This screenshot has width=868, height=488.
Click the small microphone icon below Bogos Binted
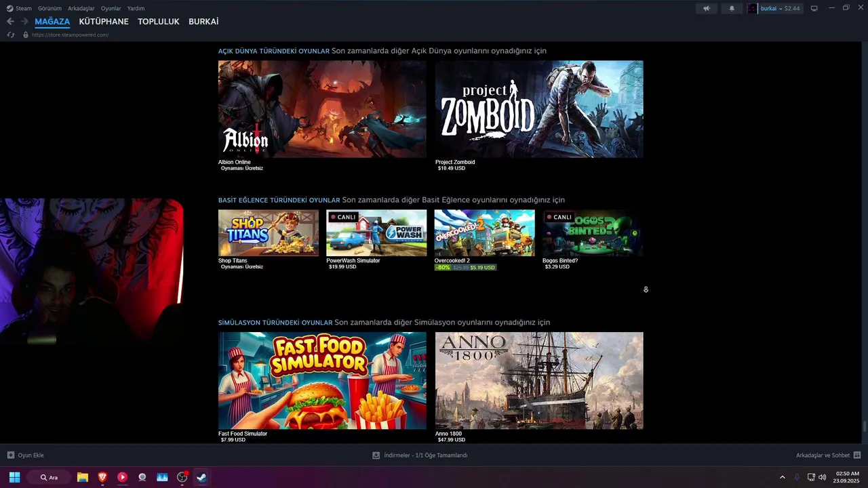click(x=646, y=289)
